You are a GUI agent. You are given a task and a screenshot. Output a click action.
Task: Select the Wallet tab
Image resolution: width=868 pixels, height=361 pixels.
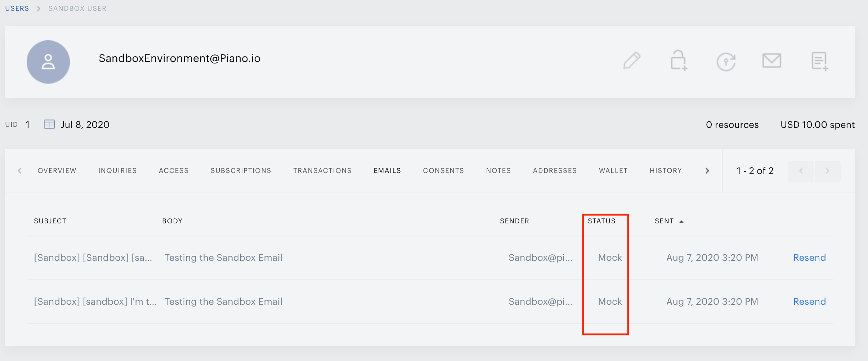[x=613, y=170]
